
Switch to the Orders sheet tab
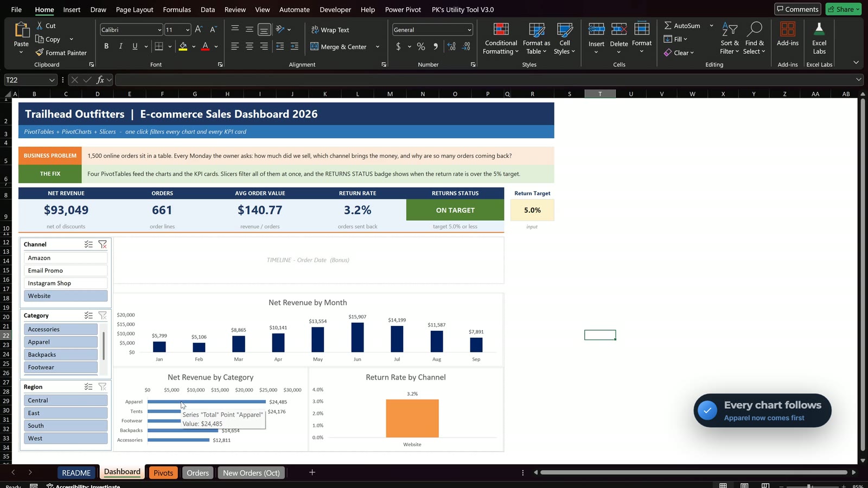pos(197,473)
